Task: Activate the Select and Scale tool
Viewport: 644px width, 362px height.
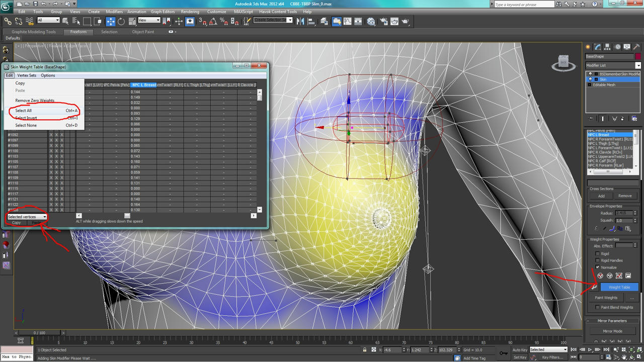Action: (x=132, y=21)
